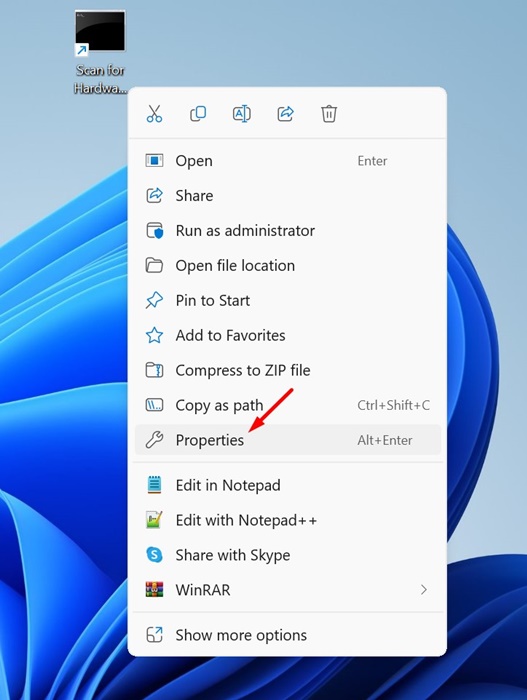Click the star icon beside Add to Favorites
Screen dimensions: 527x700
coord(154,335)
